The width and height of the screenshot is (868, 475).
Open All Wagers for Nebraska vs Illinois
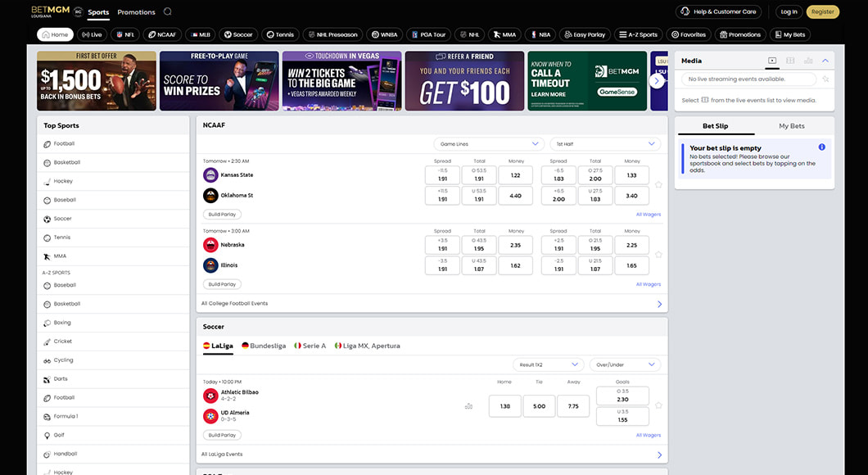tap(649, 284)
